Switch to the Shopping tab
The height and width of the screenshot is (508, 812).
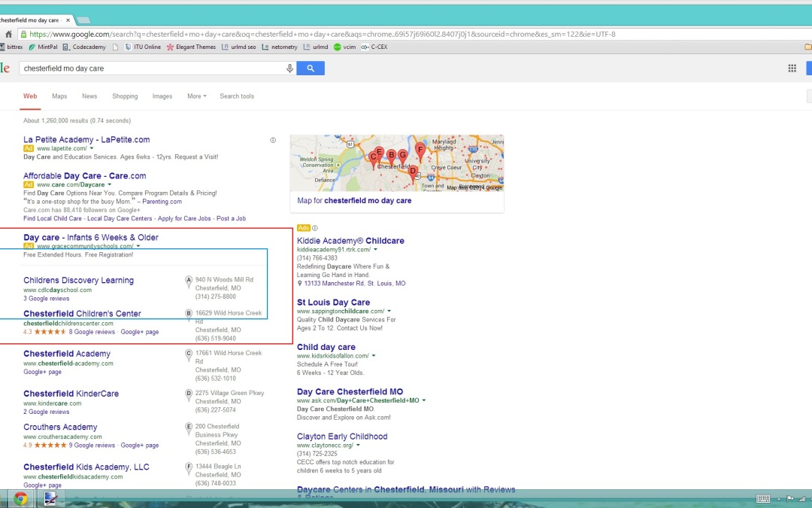pos(125,96)
